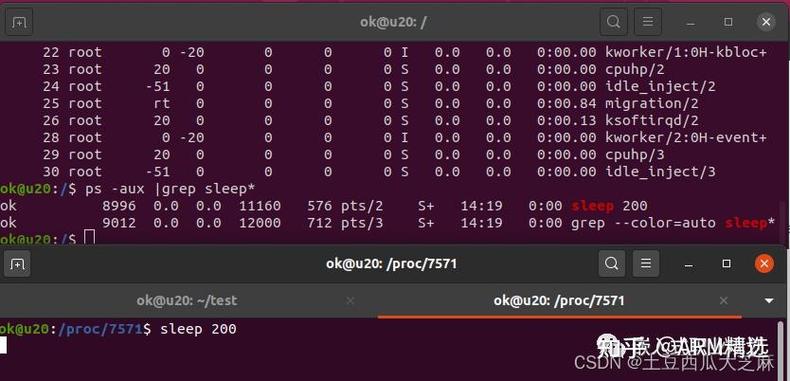Click the 0:00.13 time value

click(x=567, y=121)
